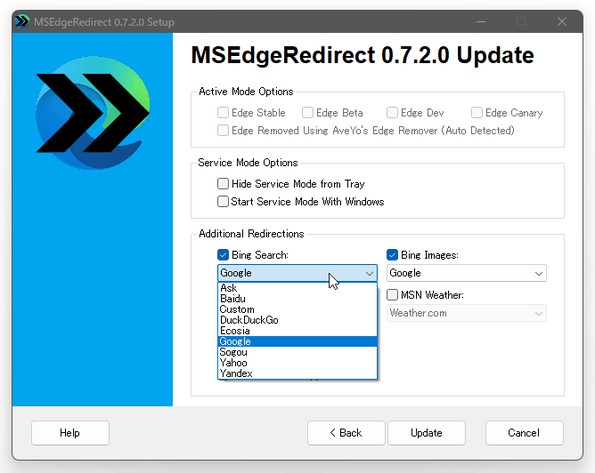The image size is (595, 473).
Task: Open the Bing Images engine dropdown
Action: click(x=466, y=273)
